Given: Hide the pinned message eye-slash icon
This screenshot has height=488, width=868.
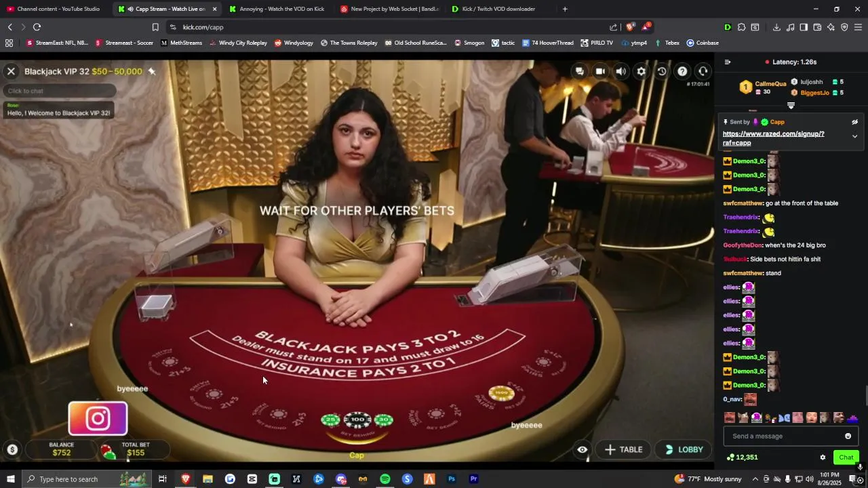Looking at the screenshot, I should tap(854, 122).
